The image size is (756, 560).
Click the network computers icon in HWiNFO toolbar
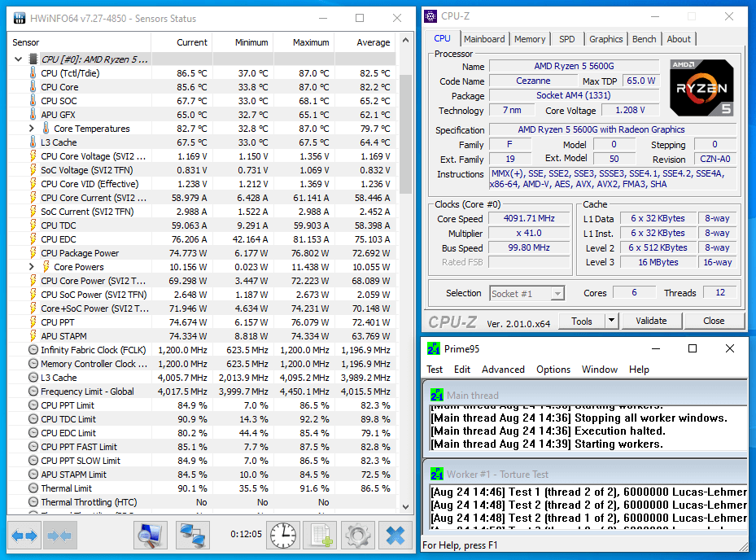click(192, 536)
